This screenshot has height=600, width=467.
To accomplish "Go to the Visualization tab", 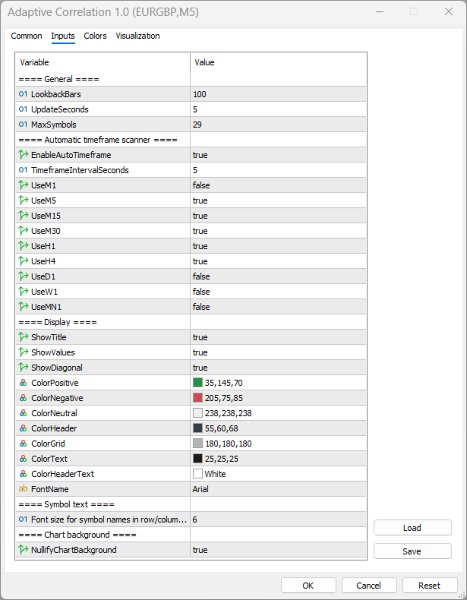I will (x=138, y=36).
